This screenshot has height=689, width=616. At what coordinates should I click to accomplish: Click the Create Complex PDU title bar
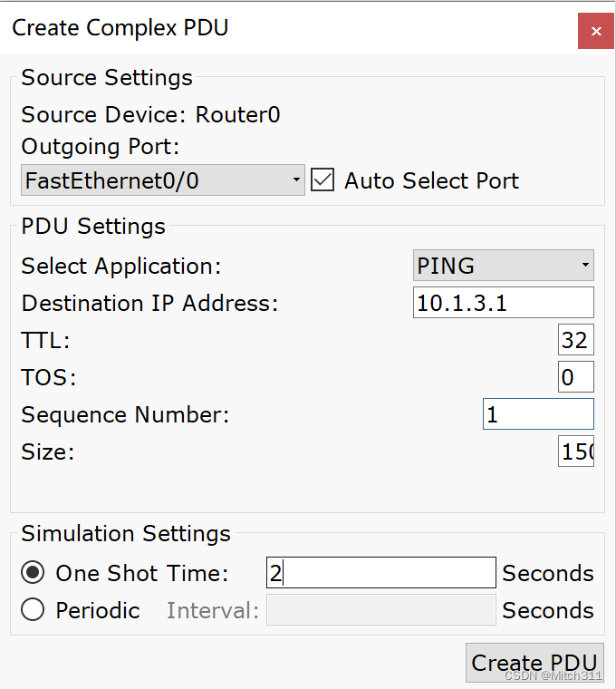point(272,28)
